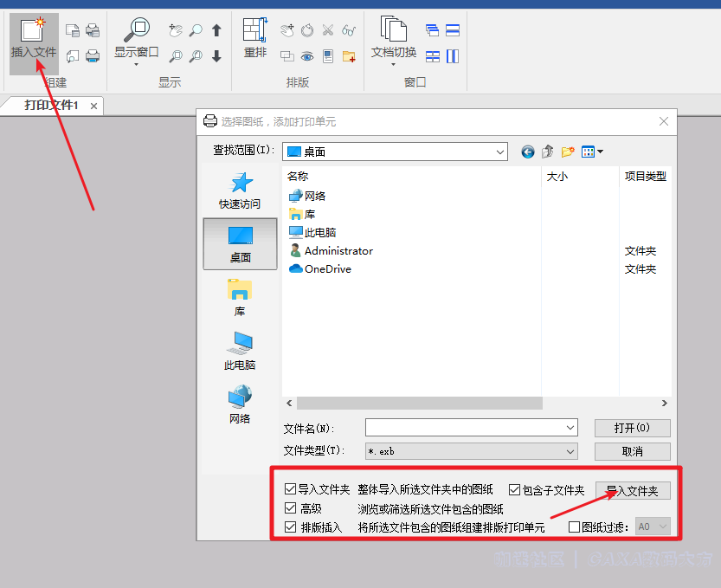
Task: Open 网络 in the dialog sidebar
Action: (240, 405)
